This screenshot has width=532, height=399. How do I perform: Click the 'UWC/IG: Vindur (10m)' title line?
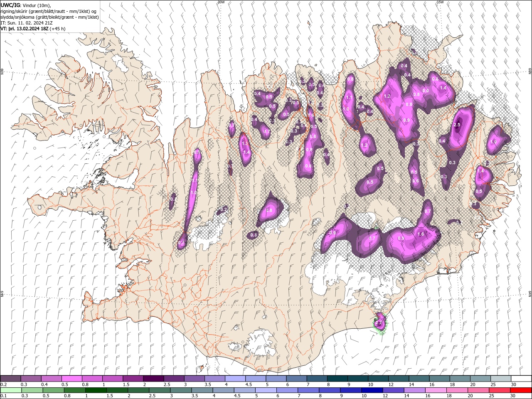pyautogui.click(x=26, y=5)
